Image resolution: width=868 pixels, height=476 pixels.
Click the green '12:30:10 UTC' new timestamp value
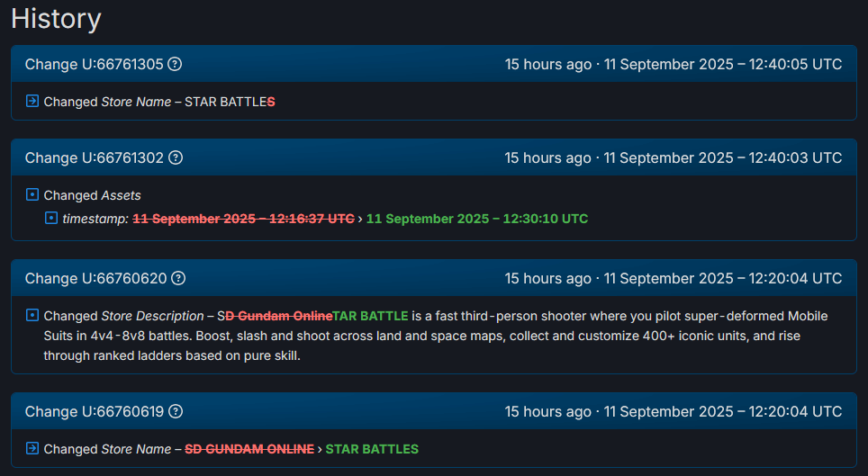tap(476, 219)
